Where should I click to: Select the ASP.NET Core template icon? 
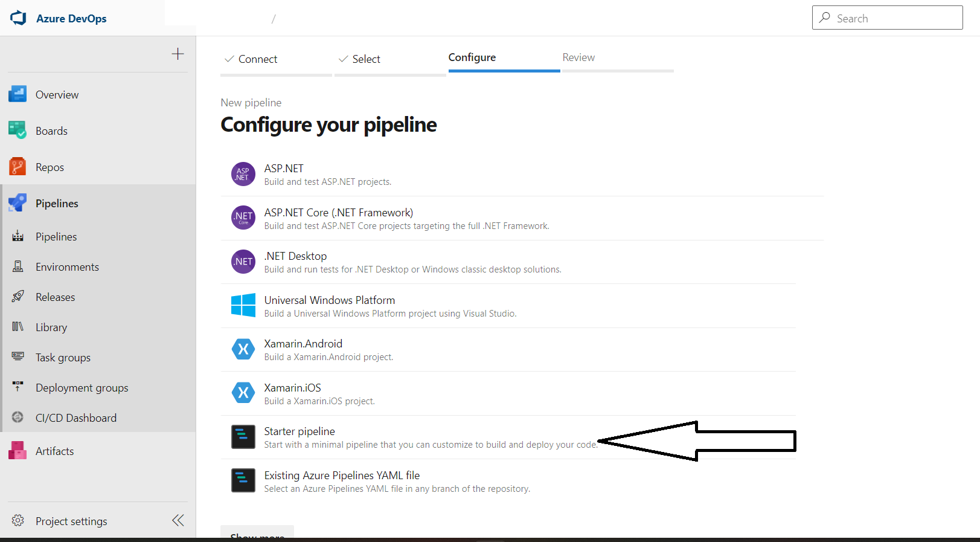click(243, 218)
